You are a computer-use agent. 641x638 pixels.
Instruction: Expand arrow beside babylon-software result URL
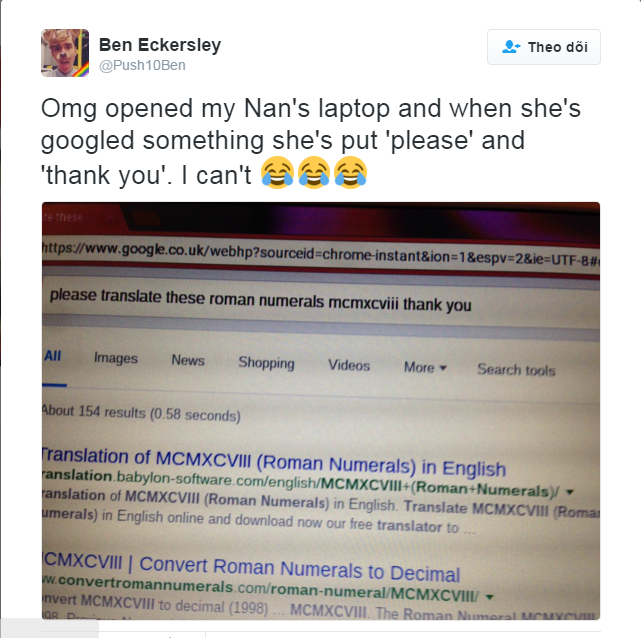[x=569, y=492]
